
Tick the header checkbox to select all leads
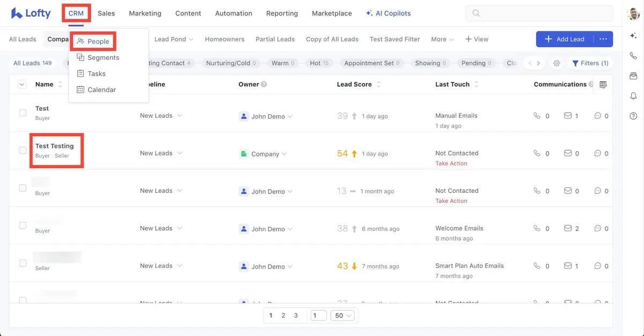pyautogui.click(x=21, y=84)
